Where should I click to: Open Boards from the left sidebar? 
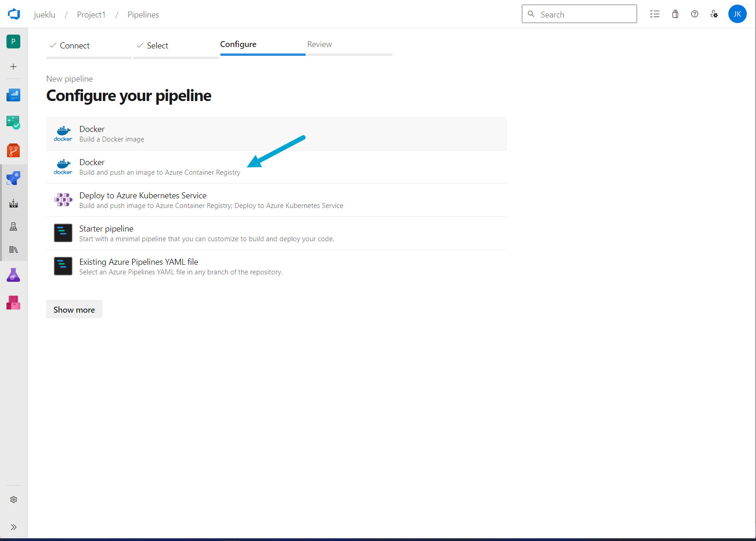(13, 122)
